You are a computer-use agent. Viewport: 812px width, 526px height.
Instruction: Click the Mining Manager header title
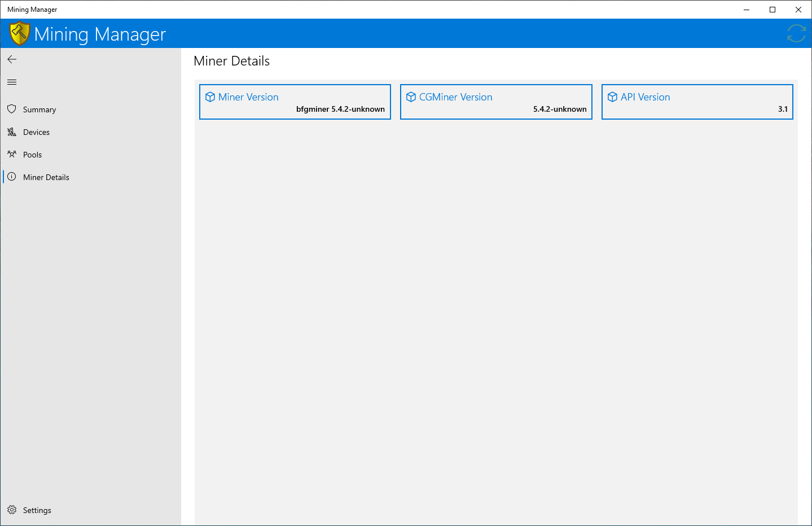(x=100, y=34)
